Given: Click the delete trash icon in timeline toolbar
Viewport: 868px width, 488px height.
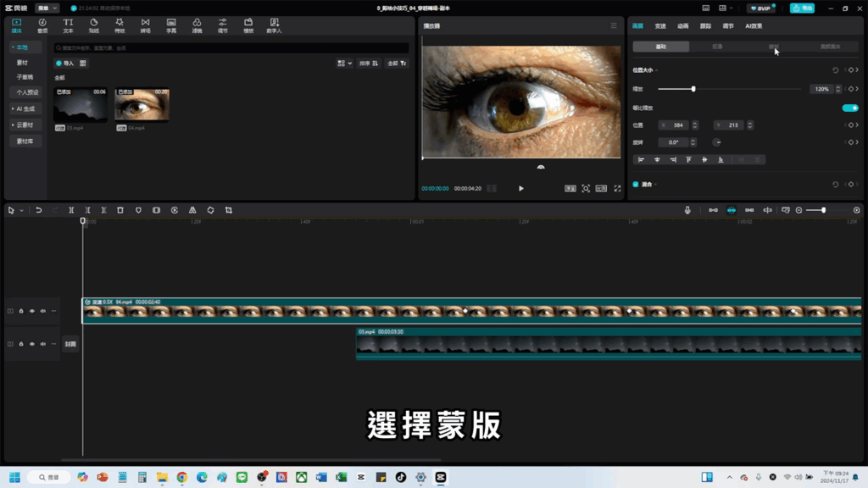Looking at the screenshot, I should click(120, 210).
